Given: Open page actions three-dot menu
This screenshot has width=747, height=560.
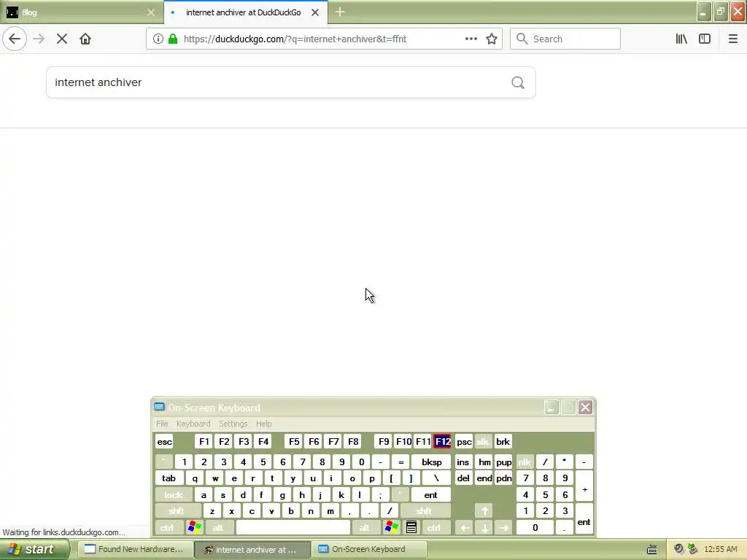Looking at the screenshot, I should 471,39.
